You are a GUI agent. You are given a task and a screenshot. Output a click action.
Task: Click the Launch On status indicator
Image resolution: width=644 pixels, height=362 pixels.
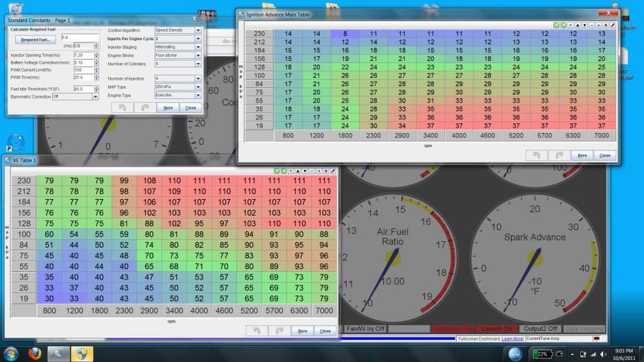tap(496, 328)
